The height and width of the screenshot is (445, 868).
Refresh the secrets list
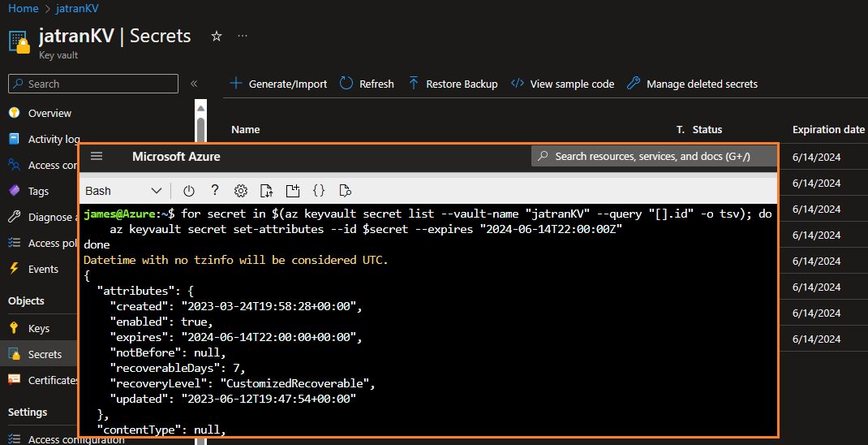point(367,84)
